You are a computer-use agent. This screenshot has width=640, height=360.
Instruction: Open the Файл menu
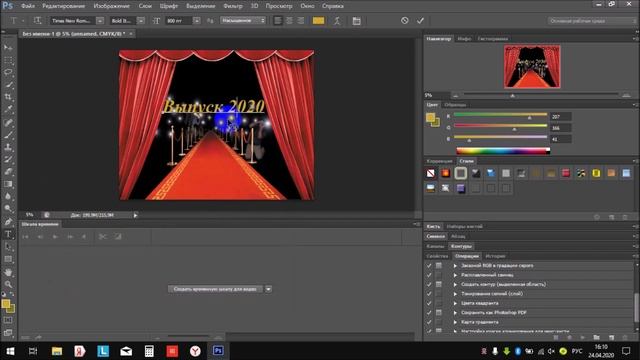[x=28, y=6]
